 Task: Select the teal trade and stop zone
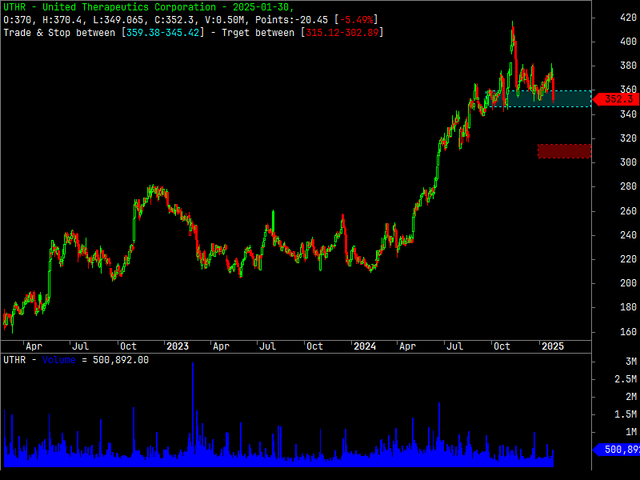pos(539,99)
